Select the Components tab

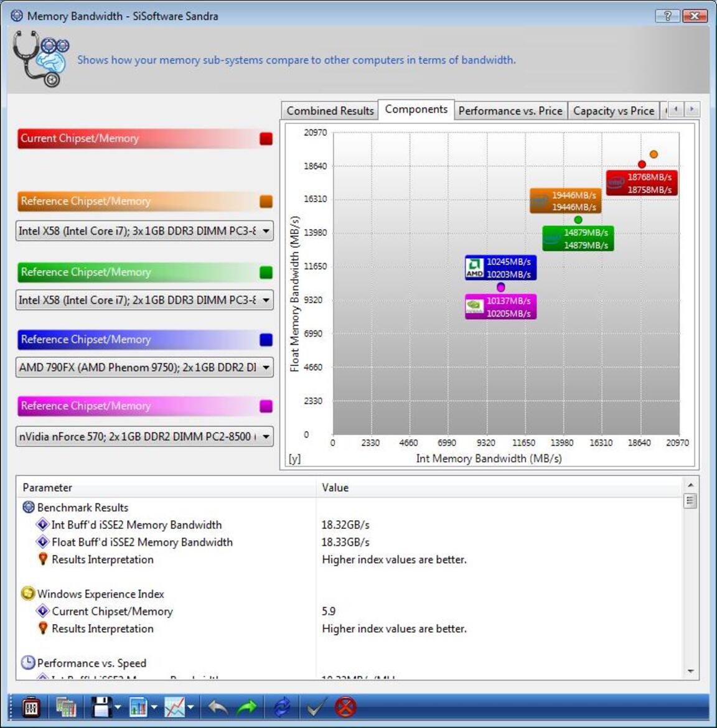point(416,109)
